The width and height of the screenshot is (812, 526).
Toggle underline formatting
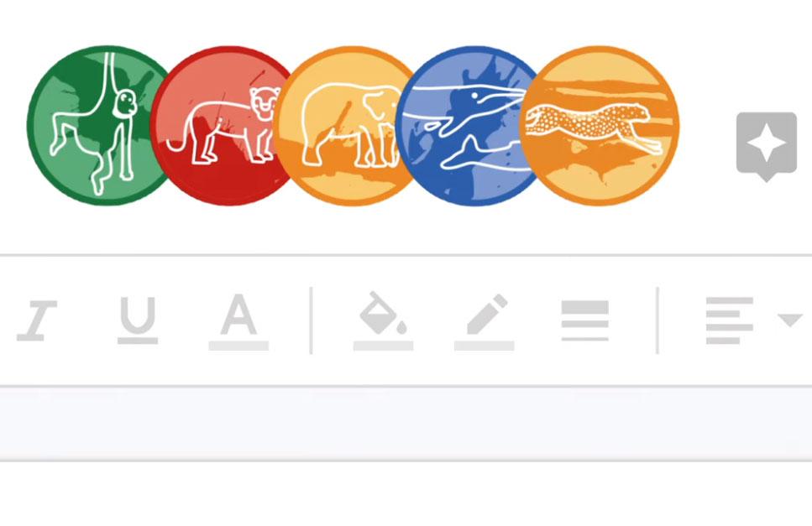(x=138, y=320)
